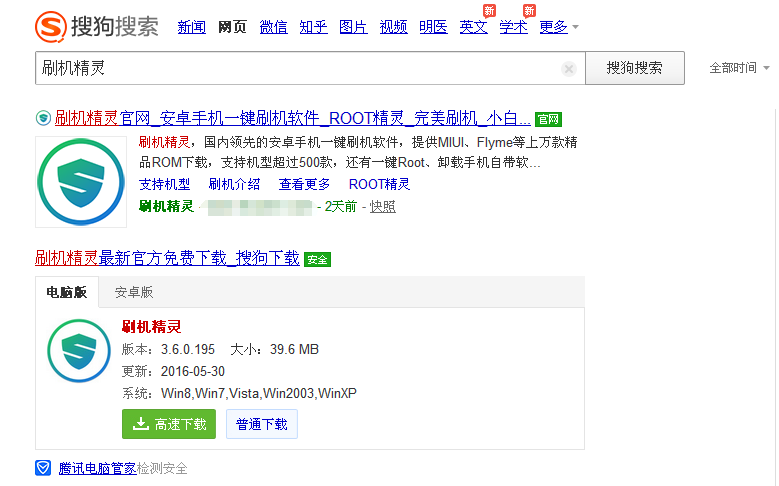This screenshot has width=779, height=486.
Task: Switch to the 安卓版 tab
Action: click(x=134, y=292)
